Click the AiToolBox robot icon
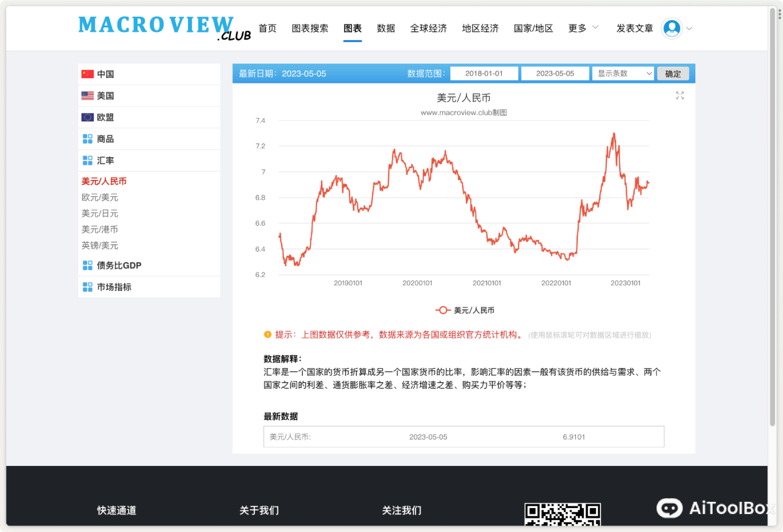The height and width of the screenshot is (532, 783). 669,508
